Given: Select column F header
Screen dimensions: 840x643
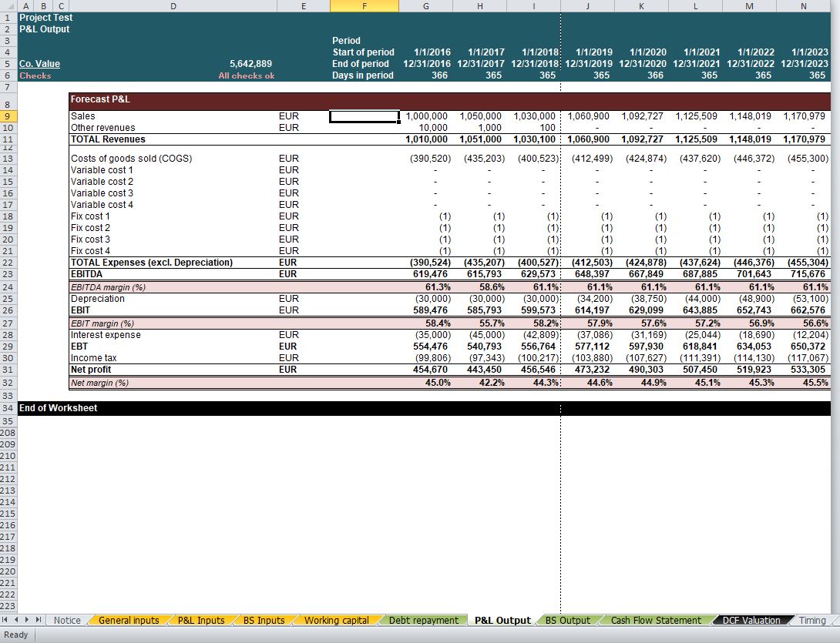Looking at the screenshot, I should coord(365,6).
